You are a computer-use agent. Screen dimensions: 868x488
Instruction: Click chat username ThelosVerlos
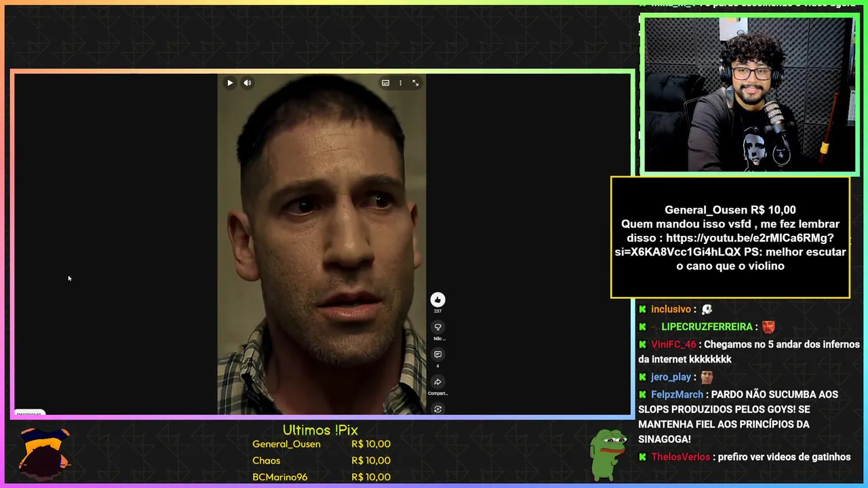680,457
